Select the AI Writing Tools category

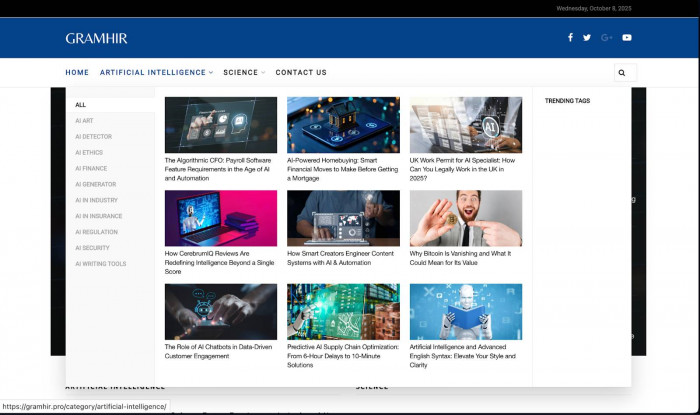pos(101,264)
